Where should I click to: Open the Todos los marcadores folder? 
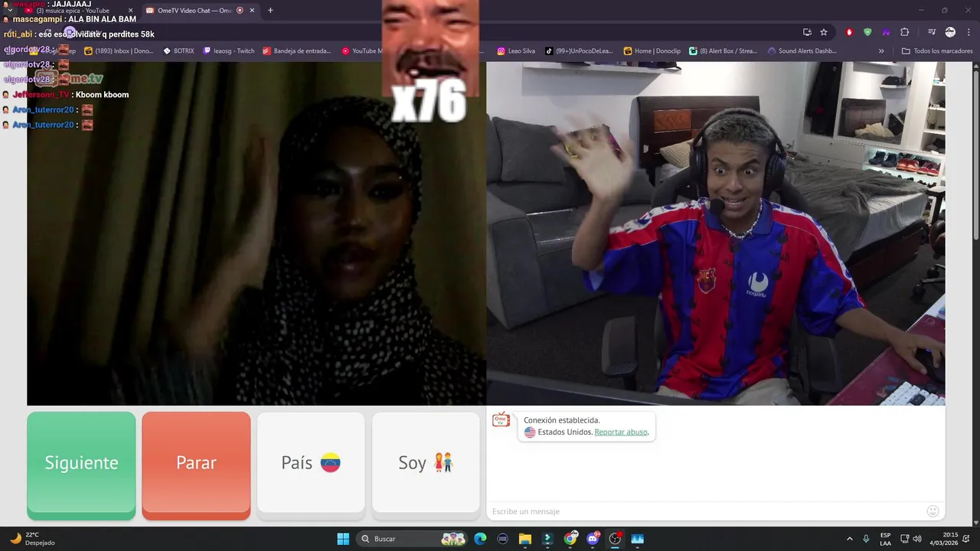[x=937, y=51]
